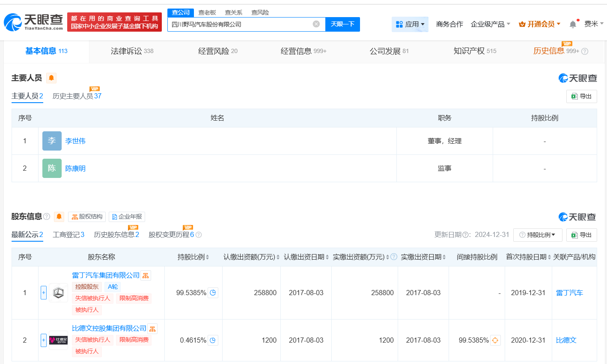Select 查老板 search mode
The image size is (607, 364).
point(207,12)
